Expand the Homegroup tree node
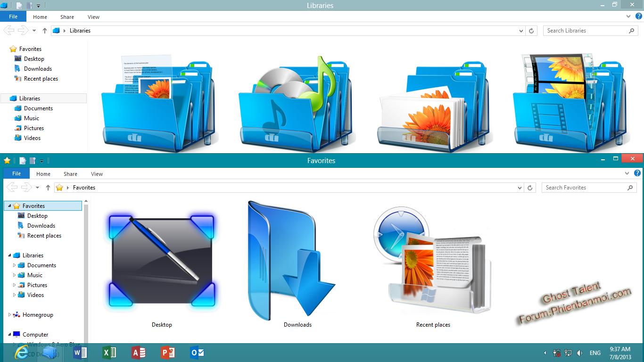 [9, 315]
